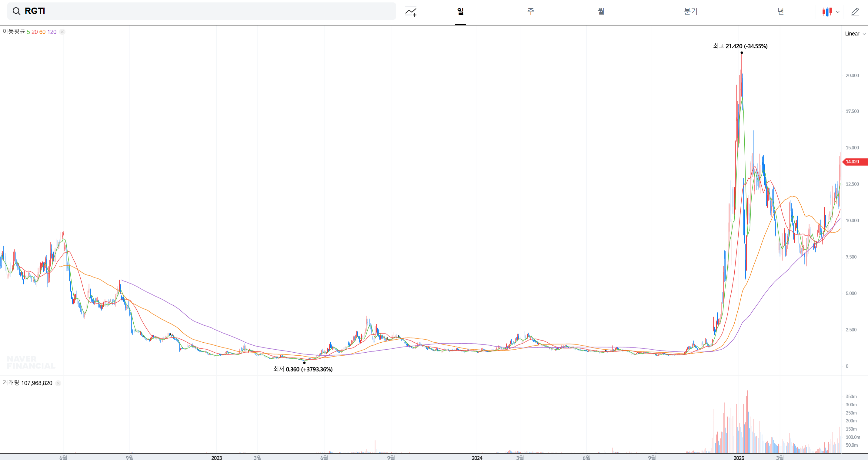The image size is (868, 460).
Task: Click the candlestick chart type icon
Action: pos(827,12)
